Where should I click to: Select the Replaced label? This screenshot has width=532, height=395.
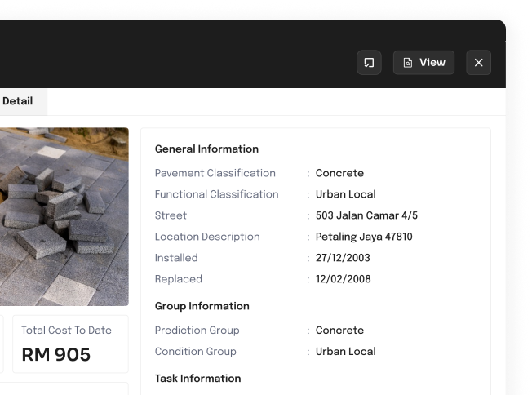(178, 279)
